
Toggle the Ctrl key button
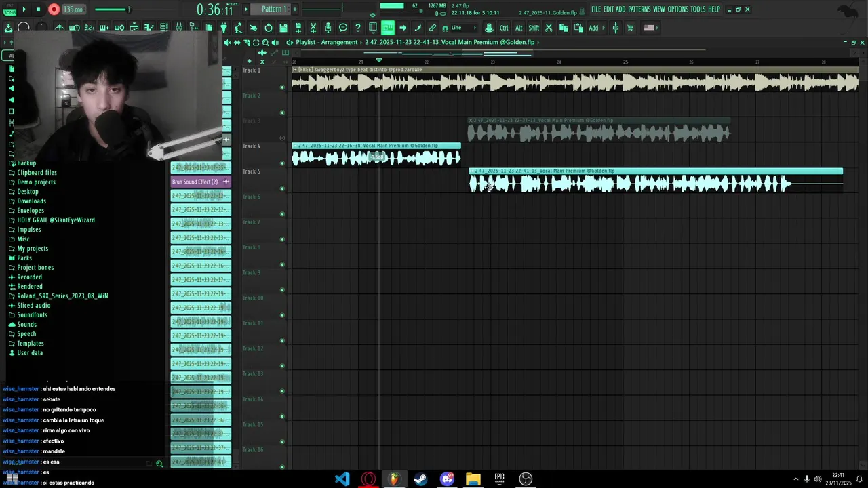click(x=504, y=28)
